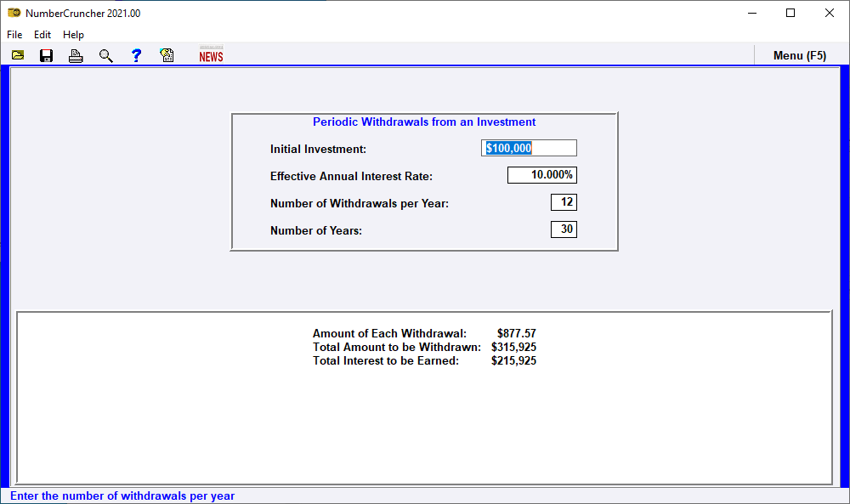
Task: Click the 'Total Interest to be Earned:' label
Action: coord(385,360)
